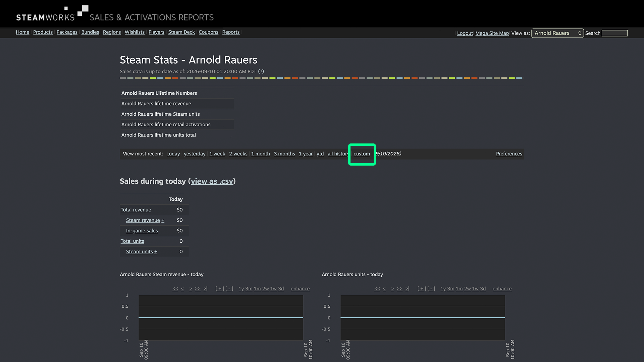The height and width of the screenshot is (362, 644).
Task: Jump to end (>|) on revenue chart
Action: tap(205, 289)
